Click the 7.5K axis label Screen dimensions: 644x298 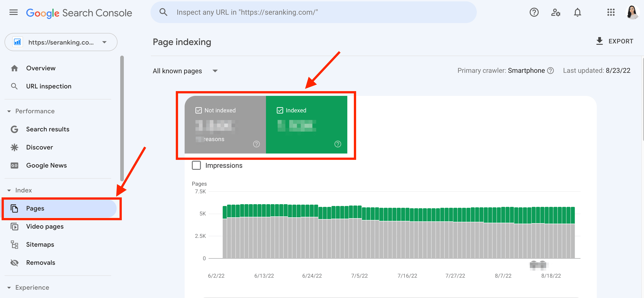pyautogui.click(x=200, y=192)
